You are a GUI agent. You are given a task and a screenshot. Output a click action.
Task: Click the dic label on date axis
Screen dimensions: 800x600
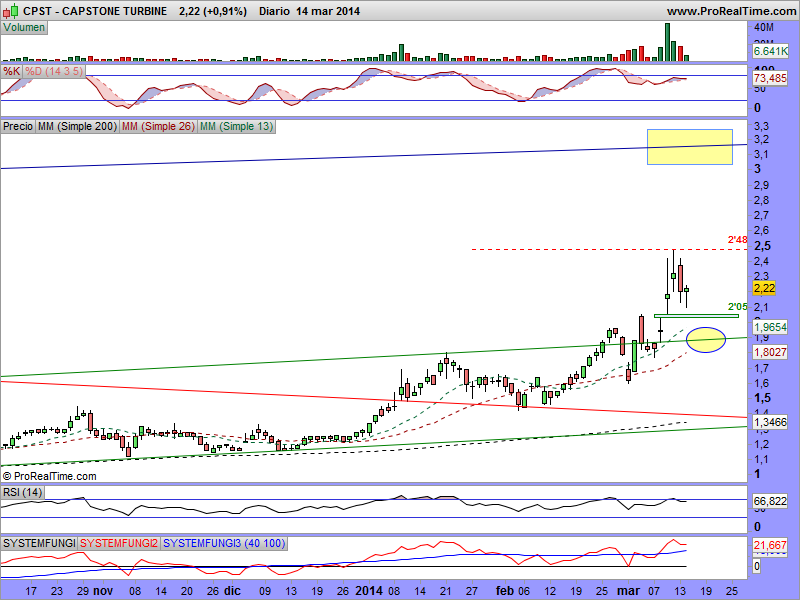tap(232, 591)
